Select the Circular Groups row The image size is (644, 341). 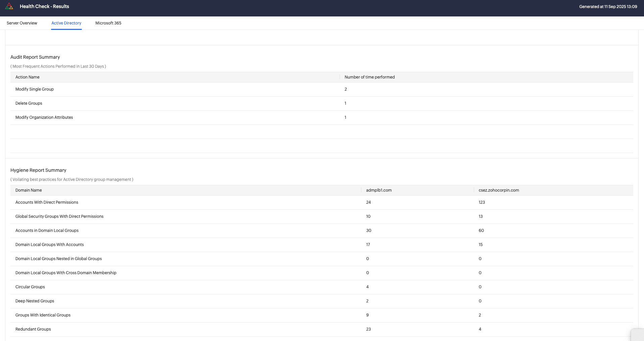point(30,287)
